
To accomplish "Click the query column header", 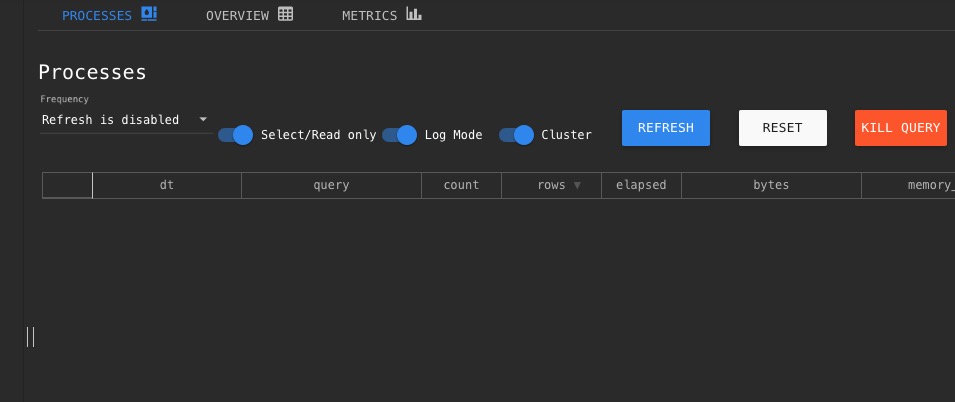I will coord(331,185).
